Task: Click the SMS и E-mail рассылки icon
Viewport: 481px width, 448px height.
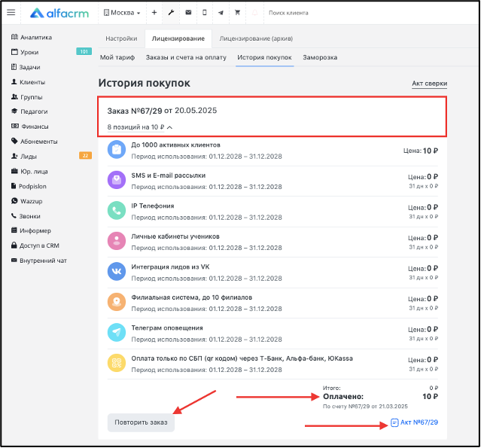Action: 117,180
